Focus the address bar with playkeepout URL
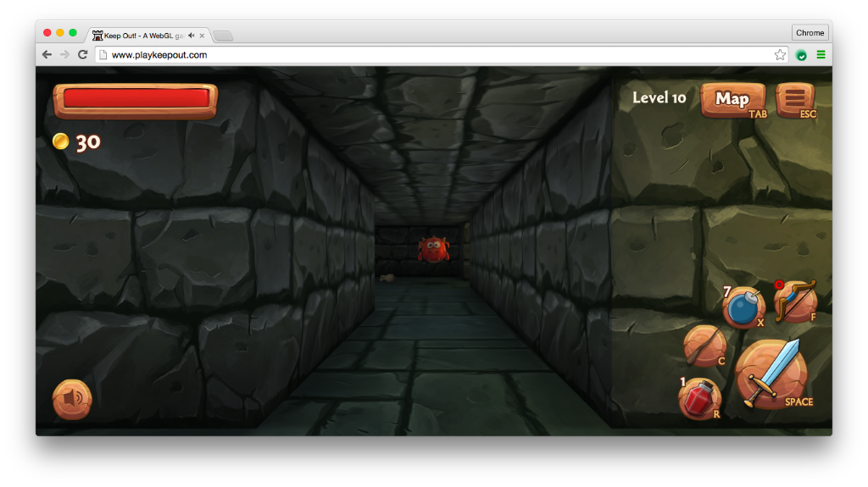Image resolution: width=868 pixels, height=487 pixels. coord(442,55)
